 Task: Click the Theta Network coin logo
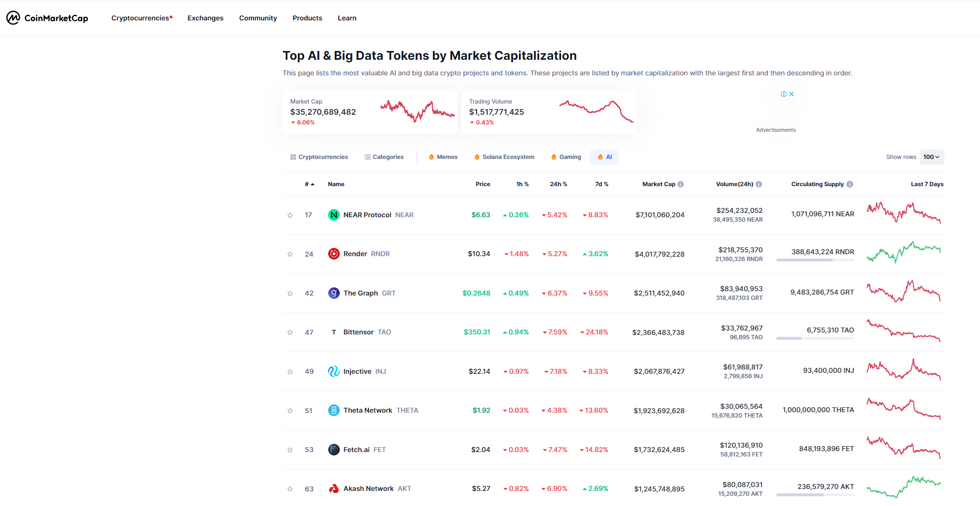point(334,410)
